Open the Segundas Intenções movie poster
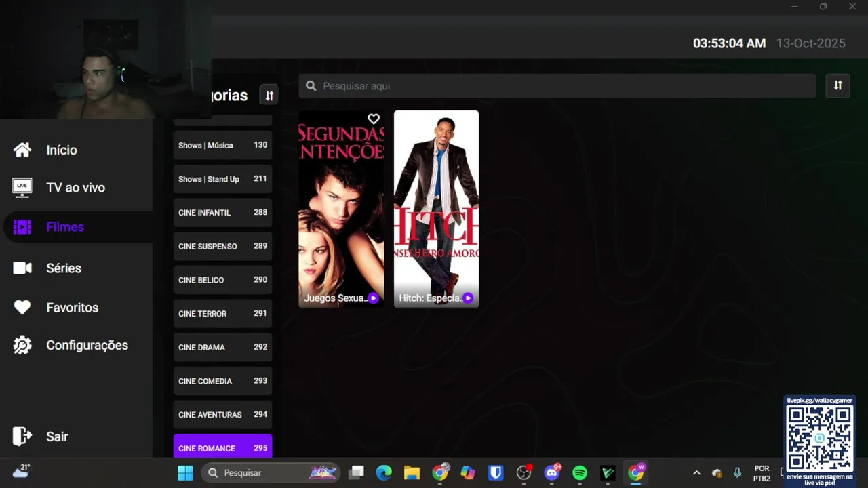Viewport: 868px width, 488px height. pos(341,209)
